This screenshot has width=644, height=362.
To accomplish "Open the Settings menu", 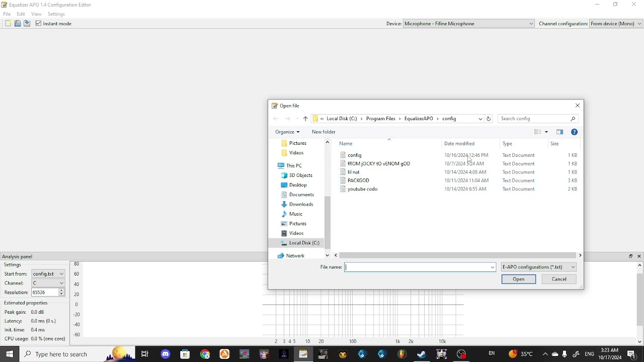I will pyautogui.click(x=57, y=14).
